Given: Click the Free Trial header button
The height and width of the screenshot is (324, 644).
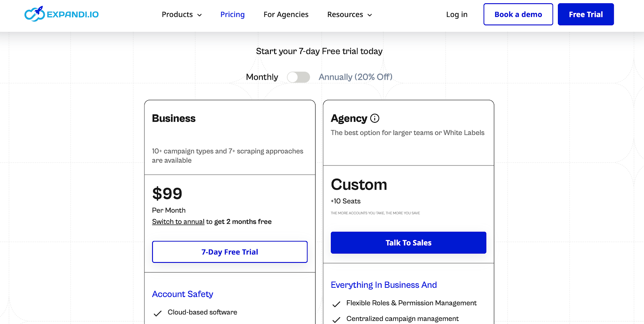Looking at the screenshot, I should point(586,14).
